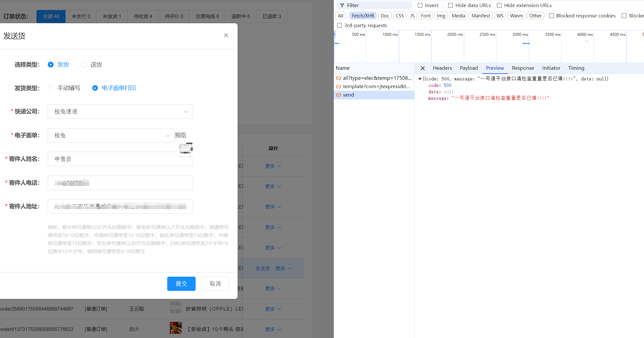This screenshot has height=338, width=644.
Task: Click the 寄件人地址 input field
Action: (x=120, y=207)
